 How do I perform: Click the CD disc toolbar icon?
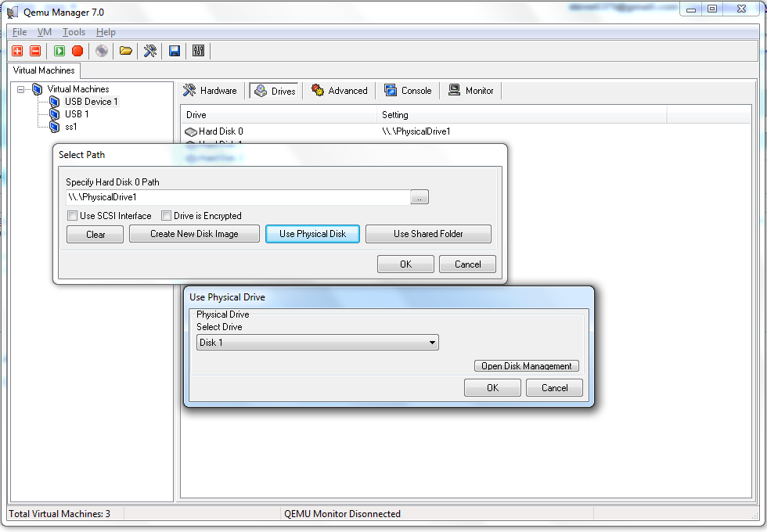tap(101, 51)
